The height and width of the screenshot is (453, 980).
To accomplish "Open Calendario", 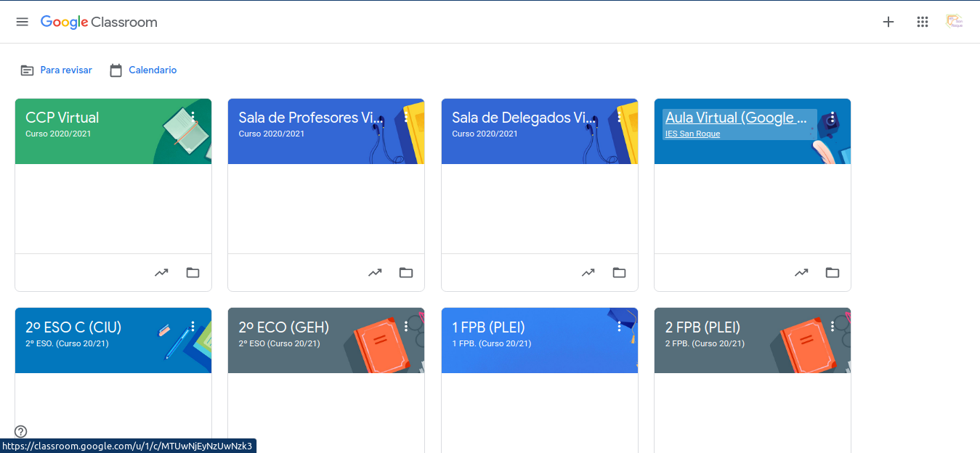I will 143,70.
